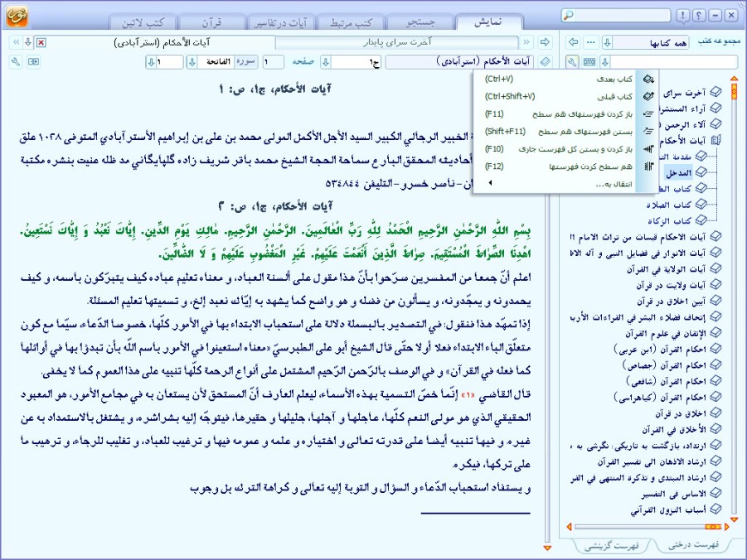Open the surah الفاتحة dropdown arrow
This screenshot has width=747, height=560.
click(192, 62)
